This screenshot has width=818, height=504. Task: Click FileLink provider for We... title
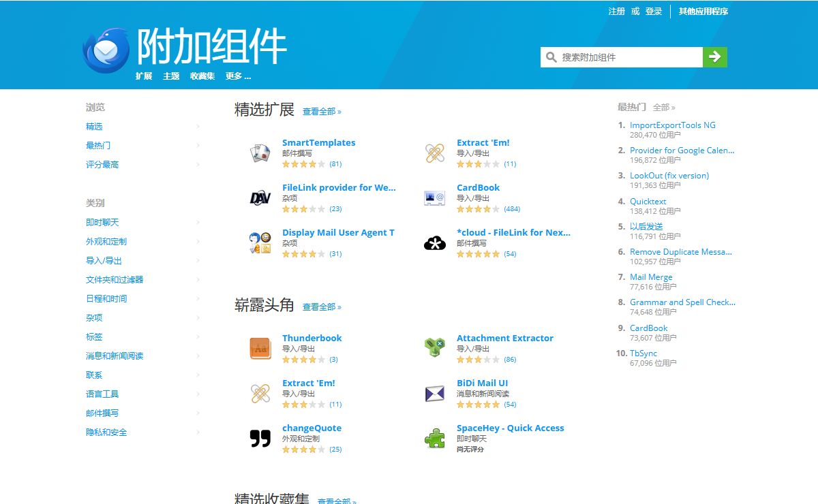tap(339, 188)
